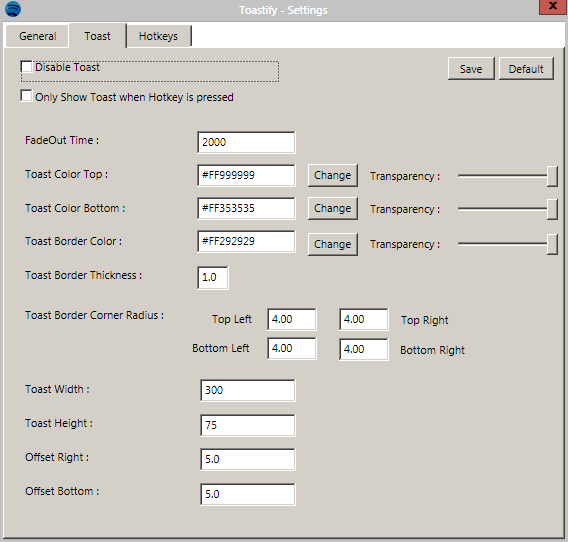Image resolution: width=568 pixels, height=542 pixels.
Task: Click the Offset Bottom field
Action: (248, 494)
